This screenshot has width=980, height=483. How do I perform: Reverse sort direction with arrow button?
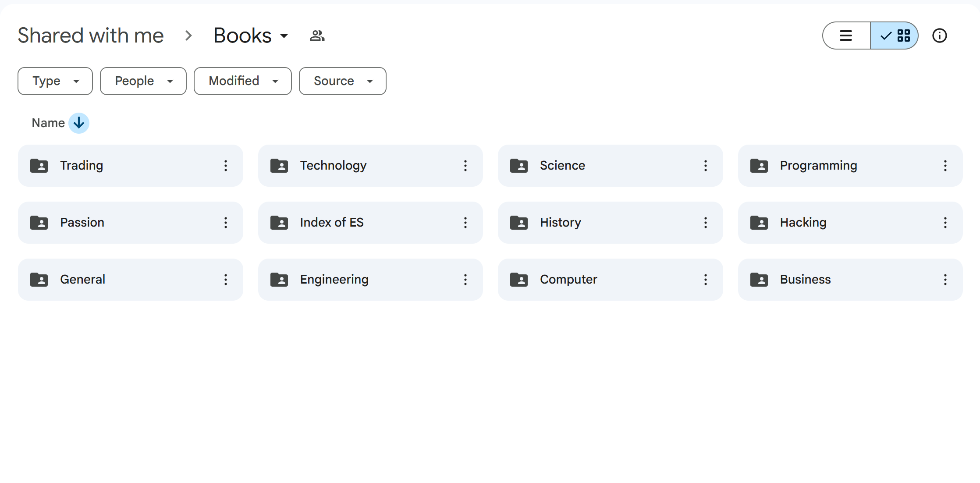pyautogui.click(x=79, y=123)
